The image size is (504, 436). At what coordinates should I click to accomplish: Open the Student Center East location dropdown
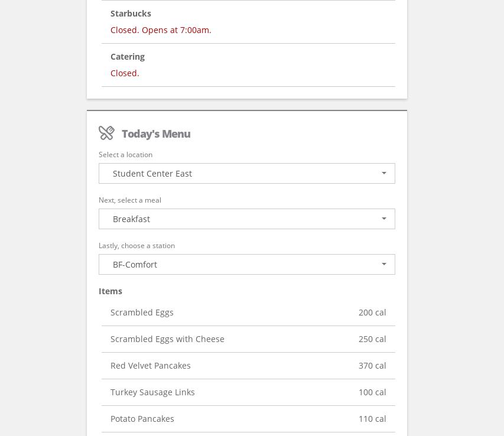click(246, 174)
